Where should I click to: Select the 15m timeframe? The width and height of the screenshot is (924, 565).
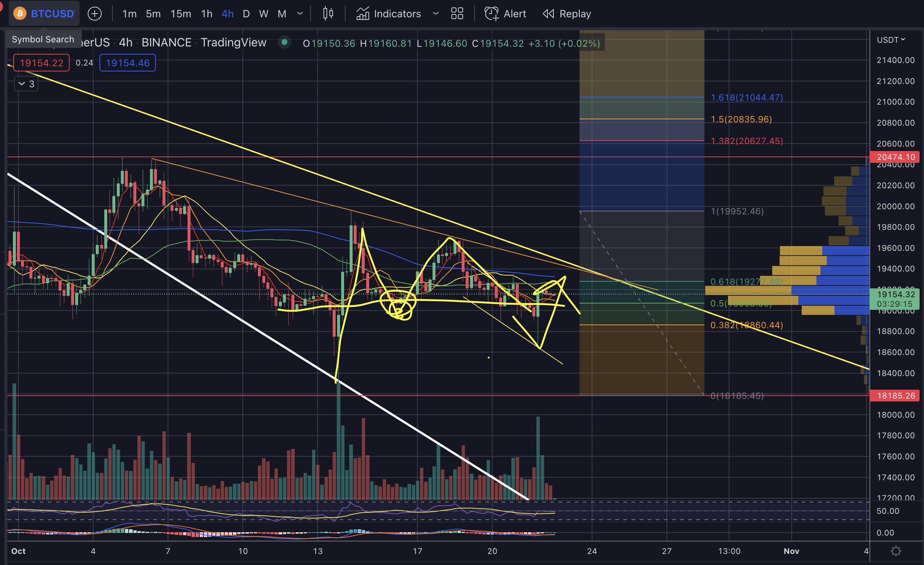click(181, 14)
